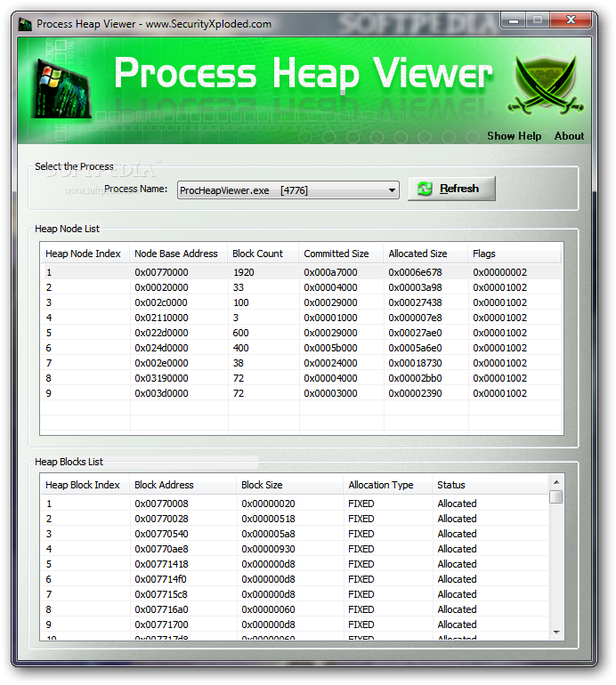
Task: Click FIXED allocation type of block 0x00770008
Action: 361,504
